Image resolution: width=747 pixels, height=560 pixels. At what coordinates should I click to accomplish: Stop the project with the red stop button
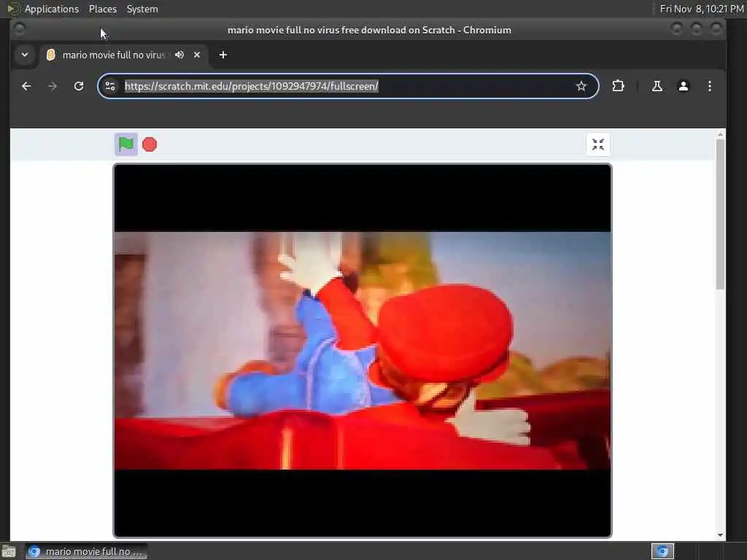pyautogui.click(x=150, y=144)
